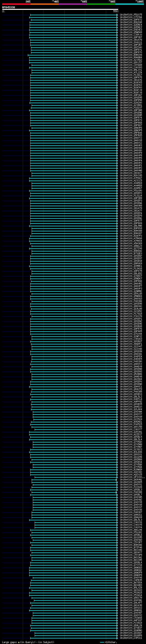This screenshot has width=146, height=644.
Task: Open hit UniRef100_A7L2Z4
Action: (x=131, y=72)
